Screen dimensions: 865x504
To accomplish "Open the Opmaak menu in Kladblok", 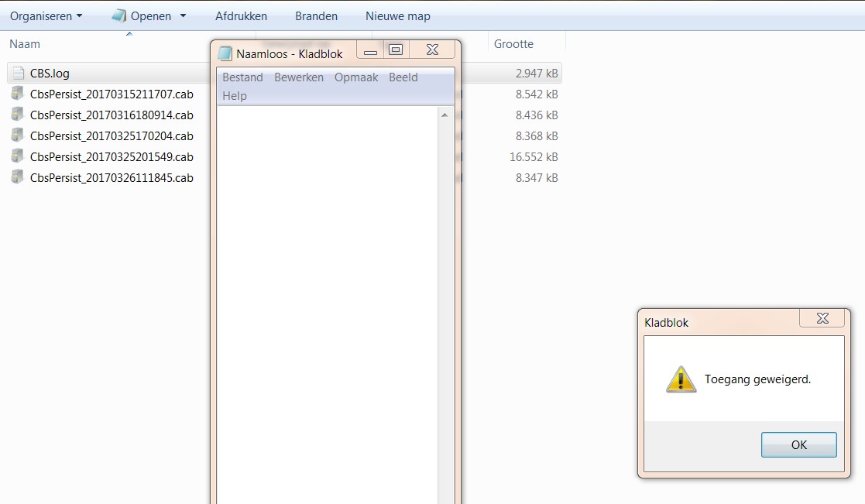I will tap(356, 77).
